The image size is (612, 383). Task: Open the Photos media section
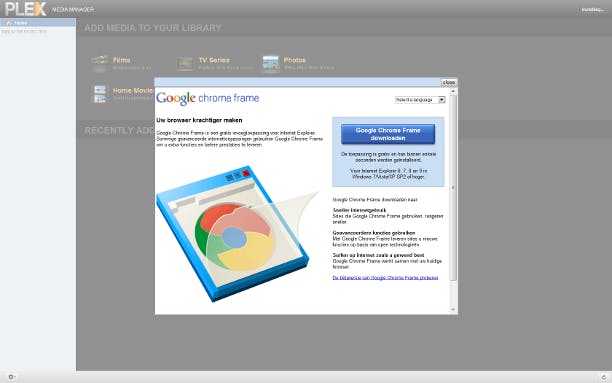[x=299, y=63]
